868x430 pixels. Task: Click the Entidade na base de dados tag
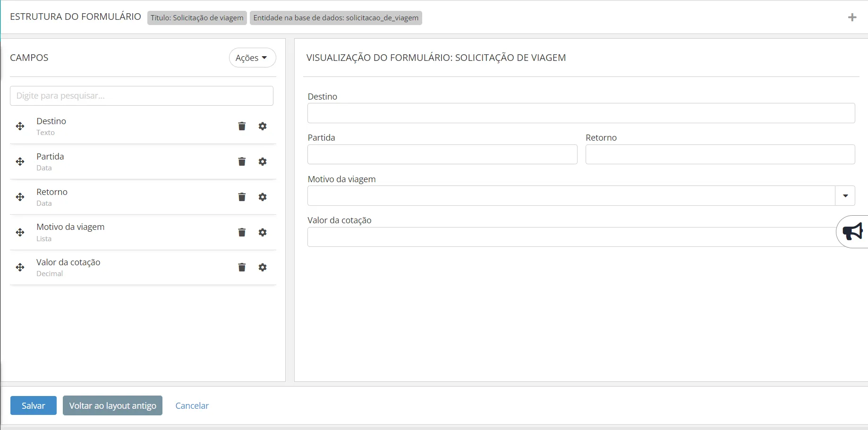click(x=336, y=18)
